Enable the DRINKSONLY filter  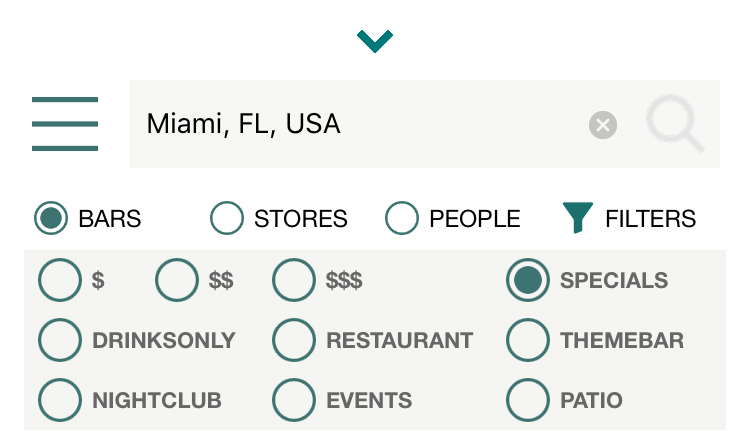click(60, 340)
